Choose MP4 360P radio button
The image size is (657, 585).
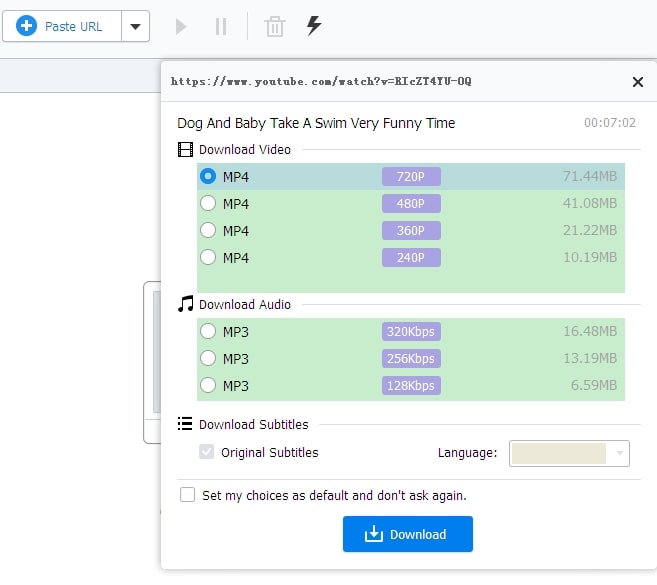coord(208,231)
